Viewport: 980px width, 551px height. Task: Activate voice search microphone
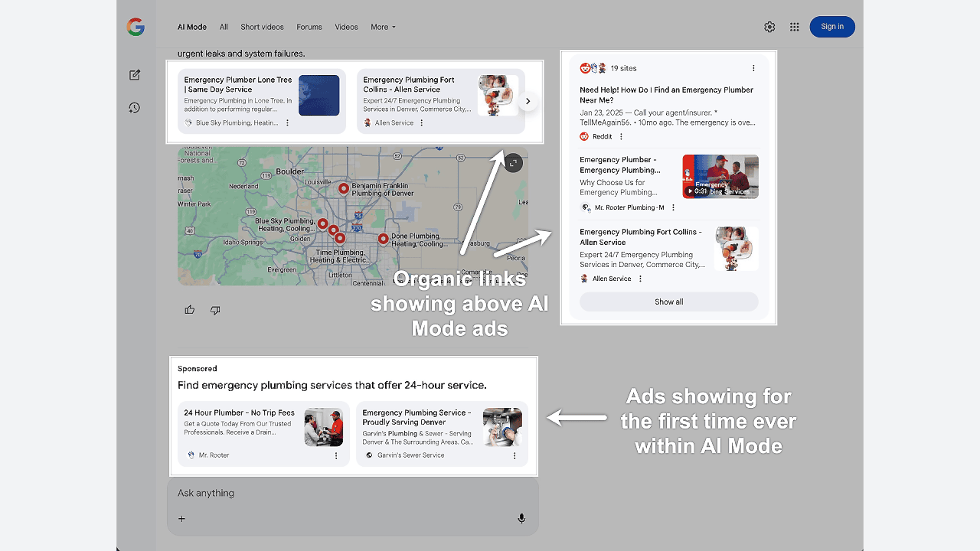click(x=521, y=518)
